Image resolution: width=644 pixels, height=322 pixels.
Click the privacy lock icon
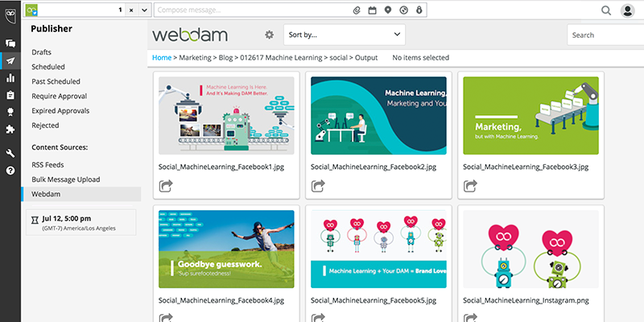[419, 10]
